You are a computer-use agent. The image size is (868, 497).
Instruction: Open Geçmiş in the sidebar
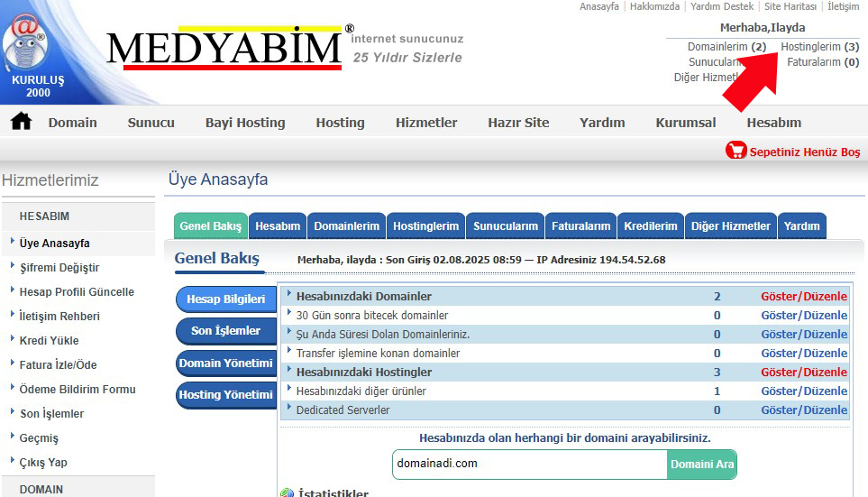[39, 438]
